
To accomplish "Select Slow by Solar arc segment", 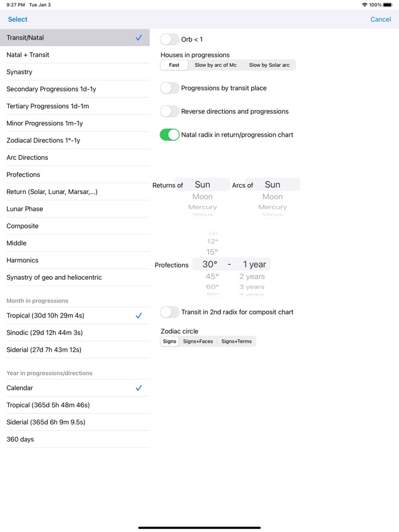I will click(x=269, y=65).
